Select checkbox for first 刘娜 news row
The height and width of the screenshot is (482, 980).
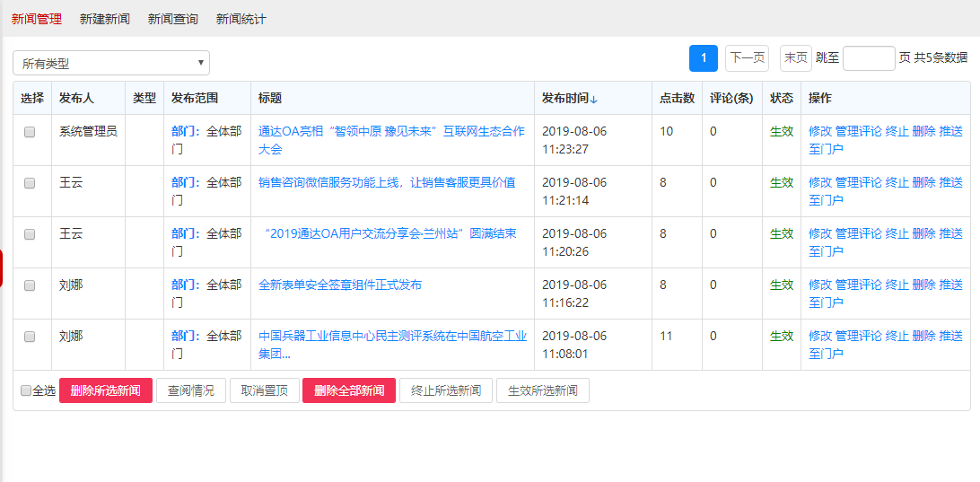click(30, 285)
